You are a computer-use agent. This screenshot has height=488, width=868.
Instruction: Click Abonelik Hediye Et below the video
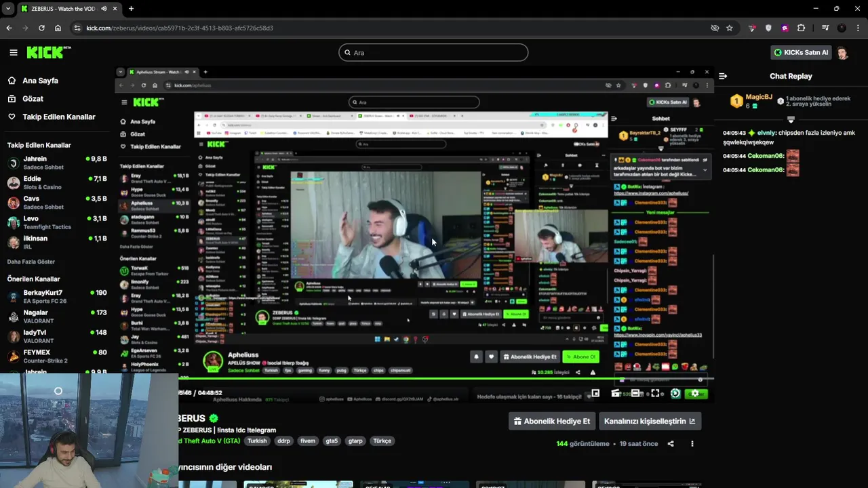coord(552,421)
